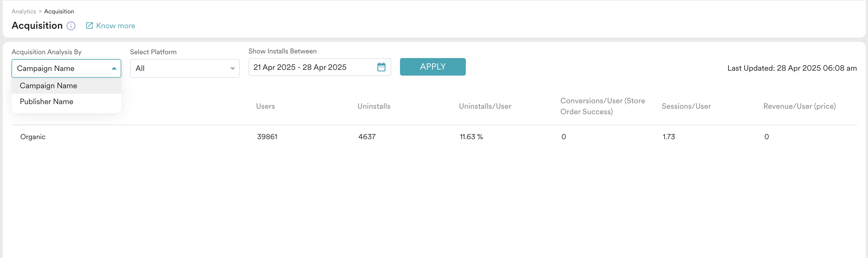
Task: Select Publisher Name from the open dropdown
Action: pyautogui.click(x=46, y=101)
